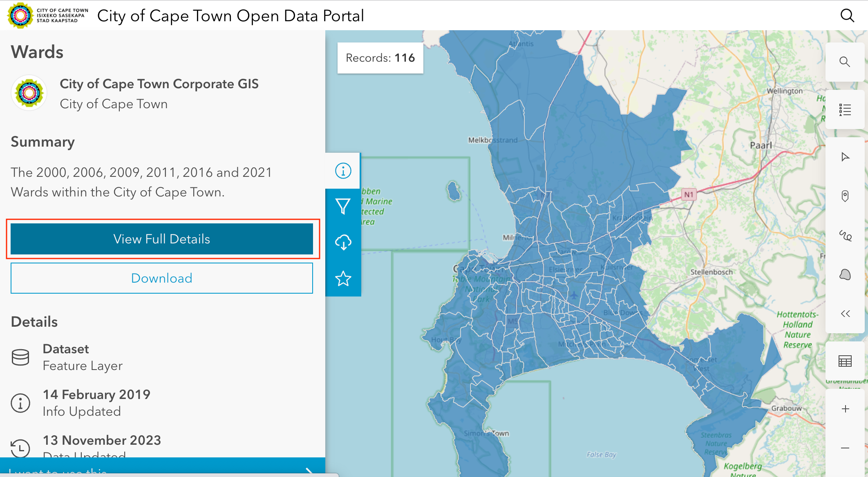The height and width of the screenshot is (477, 868).
Task: Click the View Full Details button
Action: pos(162,239)
